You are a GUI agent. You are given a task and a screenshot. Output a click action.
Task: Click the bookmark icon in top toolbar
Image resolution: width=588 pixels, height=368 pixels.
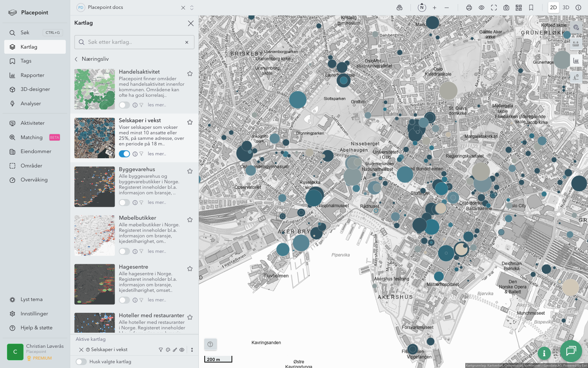531,8
